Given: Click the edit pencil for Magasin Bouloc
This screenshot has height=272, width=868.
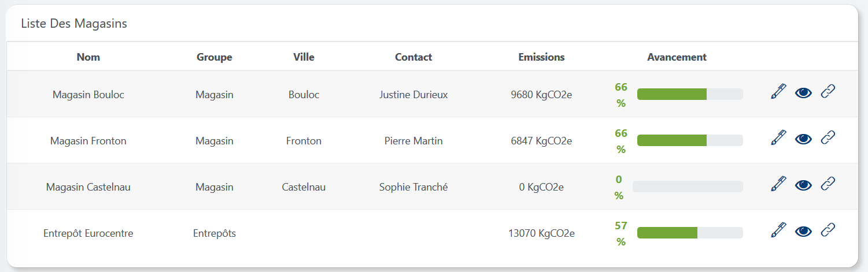Looking at the screenshot, I should point(779,92).
